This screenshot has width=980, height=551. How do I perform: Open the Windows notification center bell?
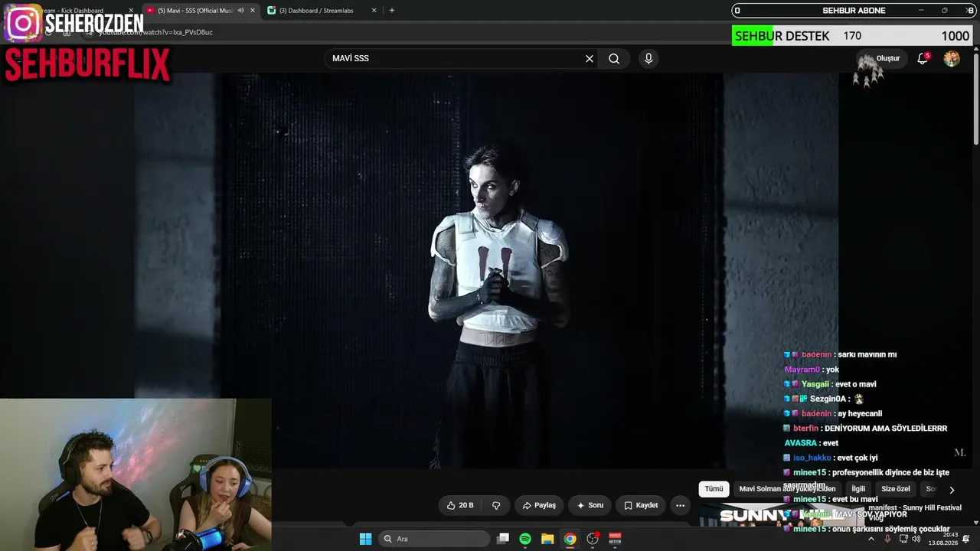[x=966, y=539]
